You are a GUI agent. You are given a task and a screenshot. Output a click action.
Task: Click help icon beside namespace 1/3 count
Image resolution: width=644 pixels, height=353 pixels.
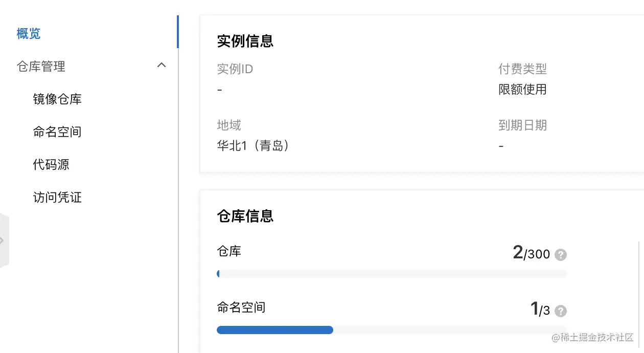tap(561, 311)
